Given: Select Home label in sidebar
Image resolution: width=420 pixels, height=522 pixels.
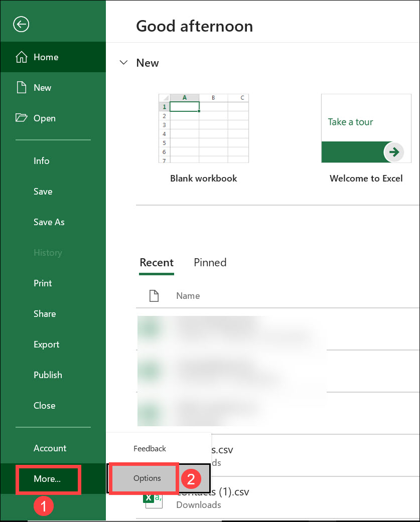Looking at the screenshot, I should click(46, 57).
